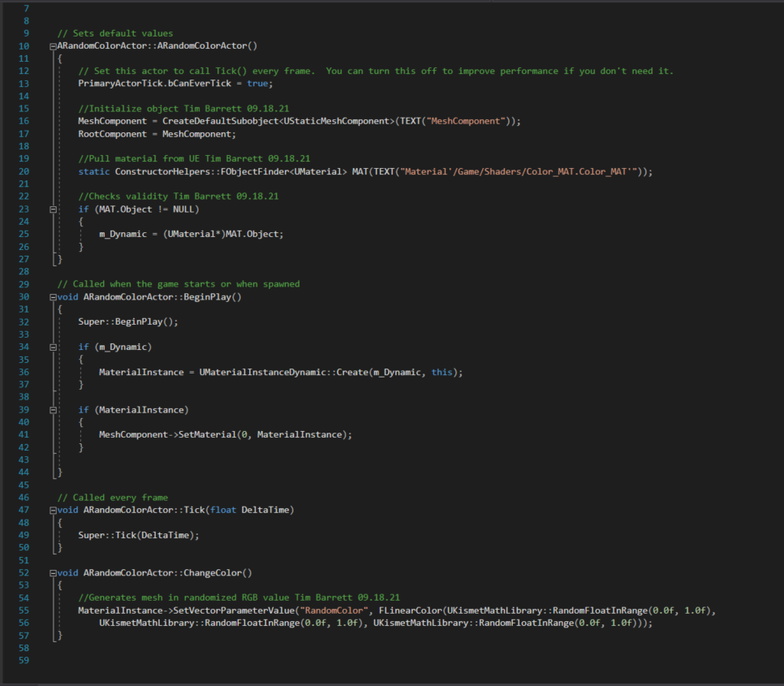This screenshot has height=686, width=784.
Task: Click line number 55 in the gutter
Action: pos(24,610)
